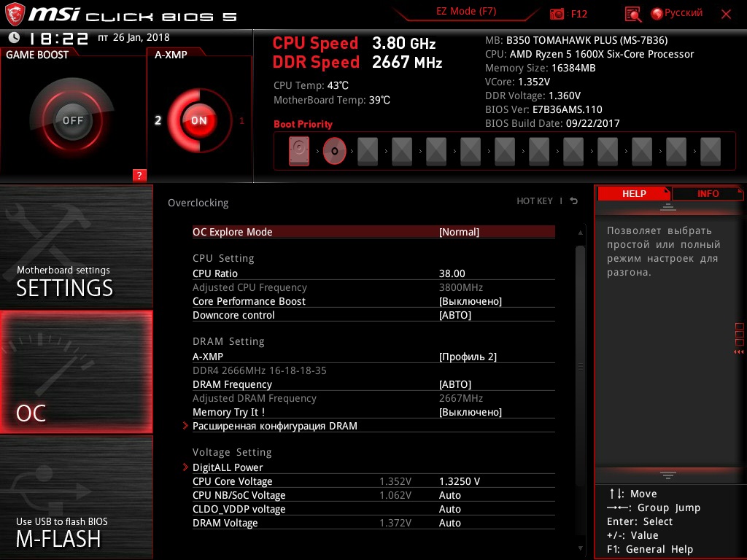
Task: Click help panel top collapse handle
Action: (668, 207)
